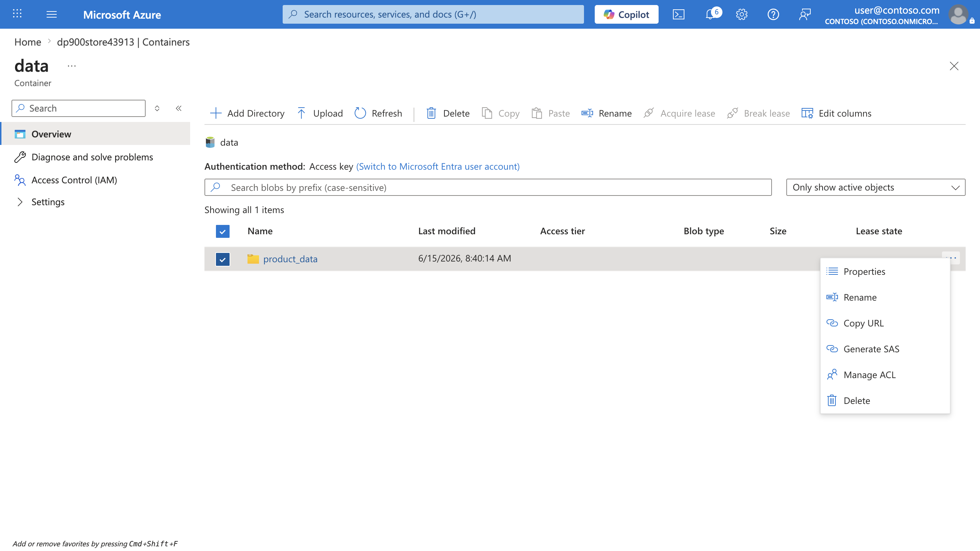
Task: Launch Copilot from the top bar
Action: coord(626,14)
